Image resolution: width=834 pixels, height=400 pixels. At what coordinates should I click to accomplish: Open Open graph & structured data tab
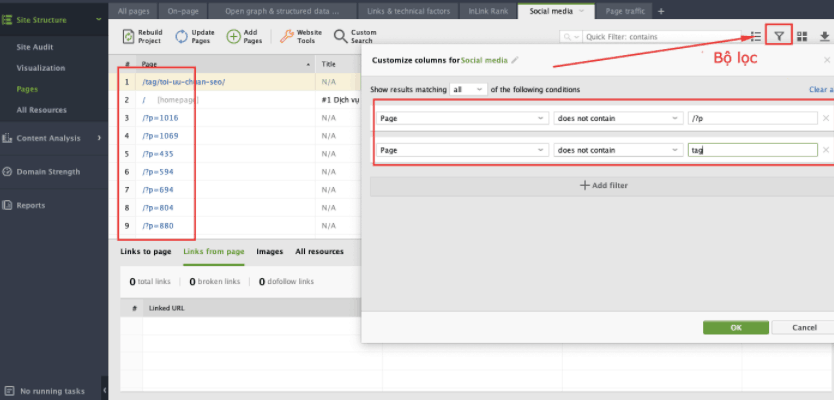(282, 11)
